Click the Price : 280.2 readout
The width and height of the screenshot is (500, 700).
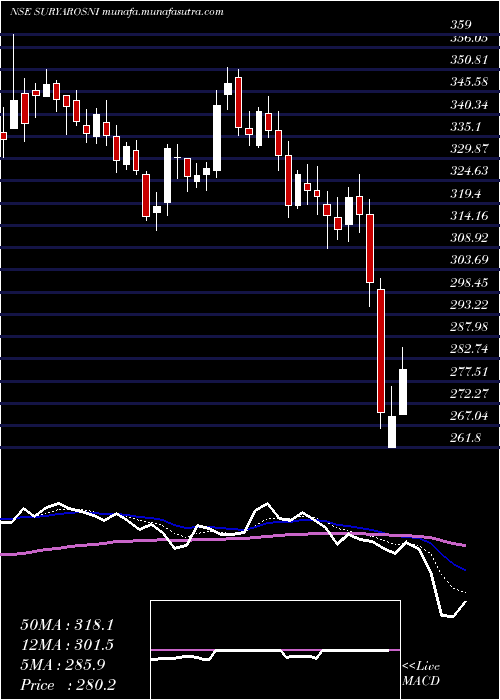(68, 684)
